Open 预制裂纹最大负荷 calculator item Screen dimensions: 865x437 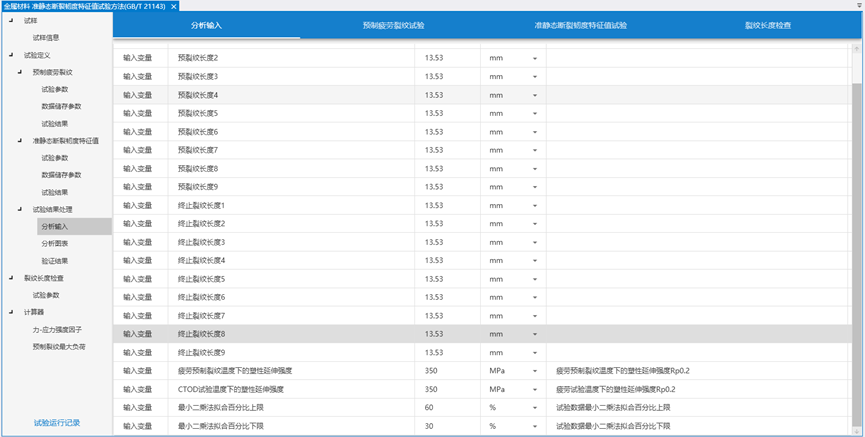pos(59,346)
